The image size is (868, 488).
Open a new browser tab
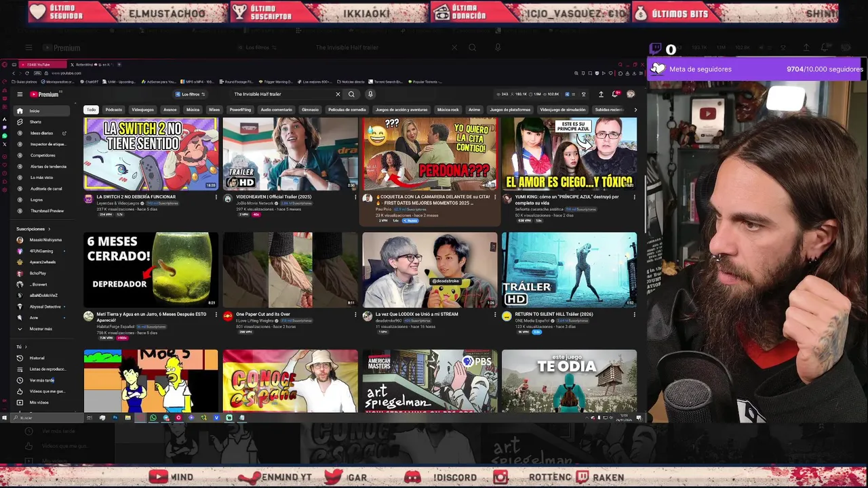point(119,64)
